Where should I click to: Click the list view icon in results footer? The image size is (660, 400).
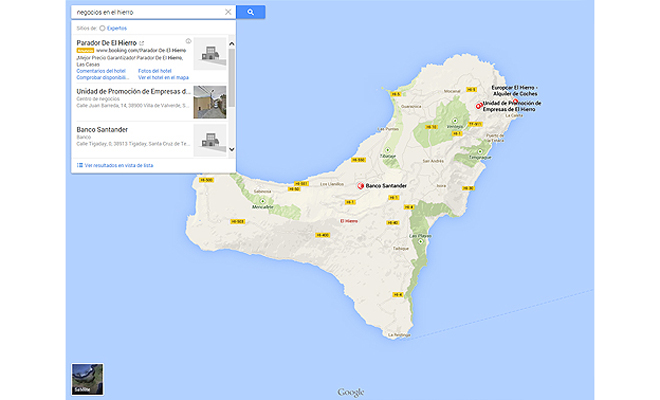80,164
